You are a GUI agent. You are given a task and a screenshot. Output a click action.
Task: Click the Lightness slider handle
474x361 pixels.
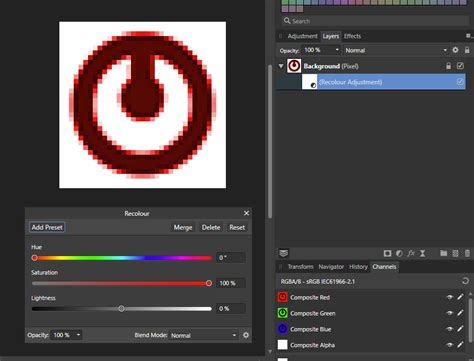tap(121, 309)
